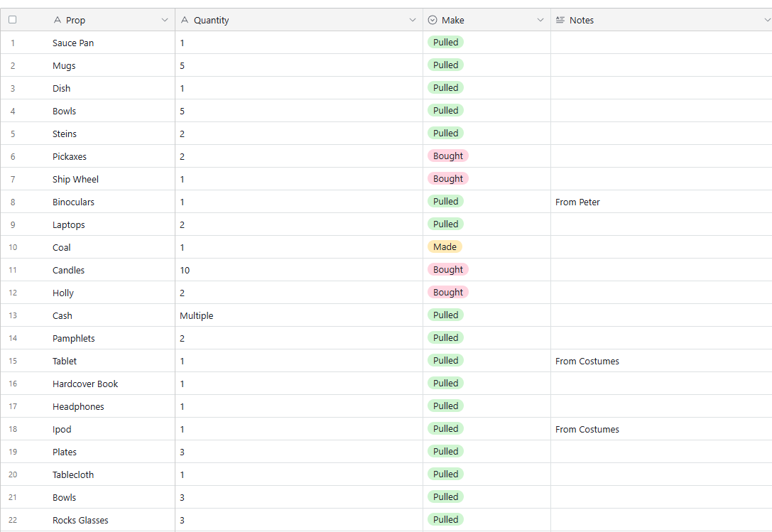Select the Candles quantity cell showing 10
Viewport: 772px width, 532px height.
pyautogui.click(x=185, y=271)
